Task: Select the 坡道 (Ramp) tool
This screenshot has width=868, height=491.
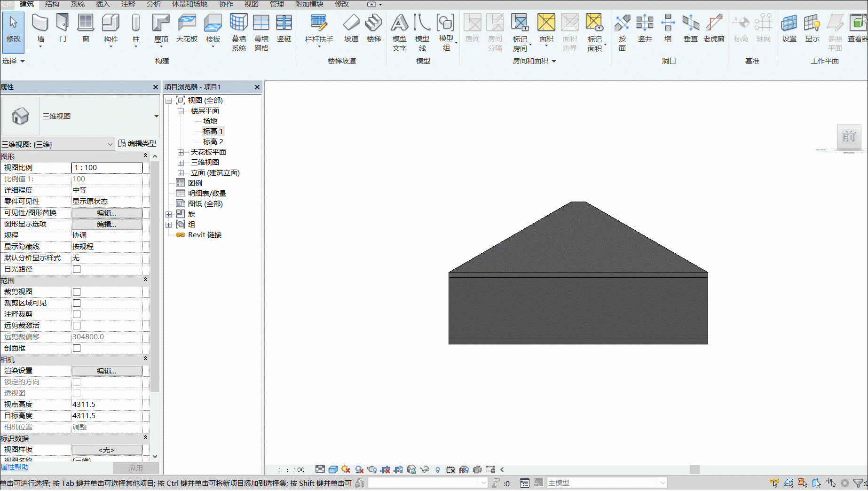Action: [x=351, y=28]
